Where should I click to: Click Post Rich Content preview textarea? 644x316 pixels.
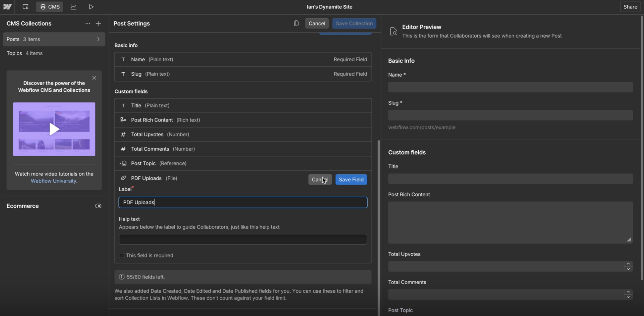pos(510,222)
